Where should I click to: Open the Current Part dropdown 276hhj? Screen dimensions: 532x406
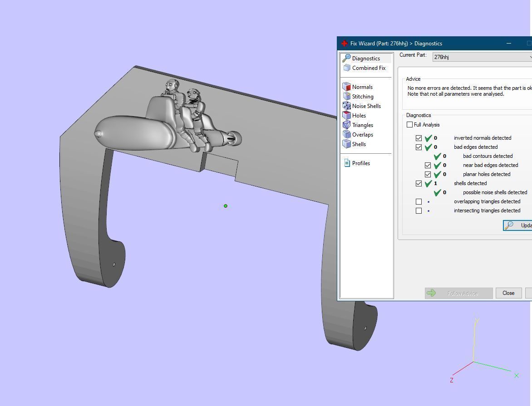(x=482, y=57)
